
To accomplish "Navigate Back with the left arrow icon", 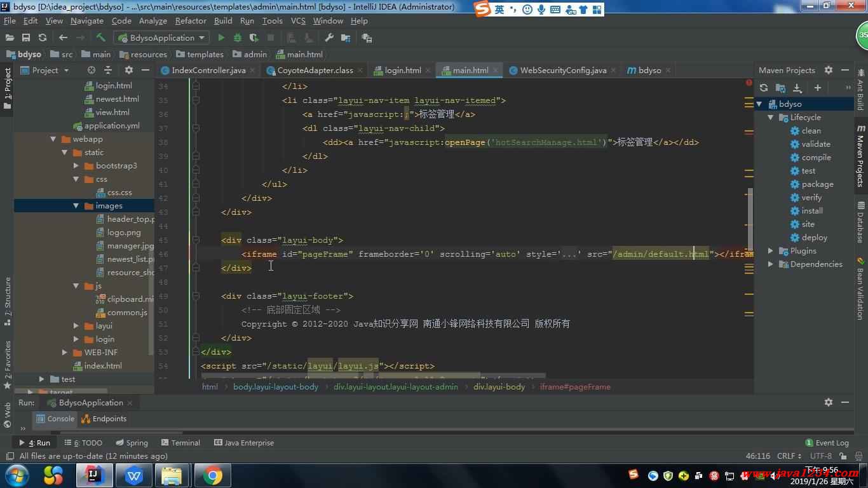I will pos(63,37).
